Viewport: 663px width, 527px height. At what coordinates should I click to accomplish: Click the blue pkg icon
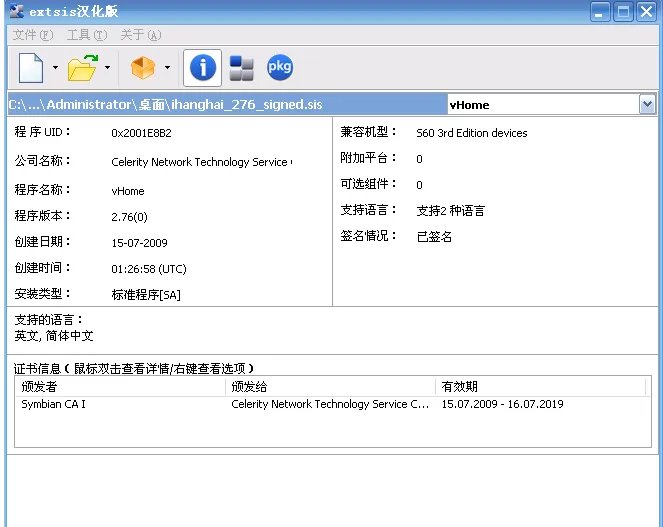point(279,68)
